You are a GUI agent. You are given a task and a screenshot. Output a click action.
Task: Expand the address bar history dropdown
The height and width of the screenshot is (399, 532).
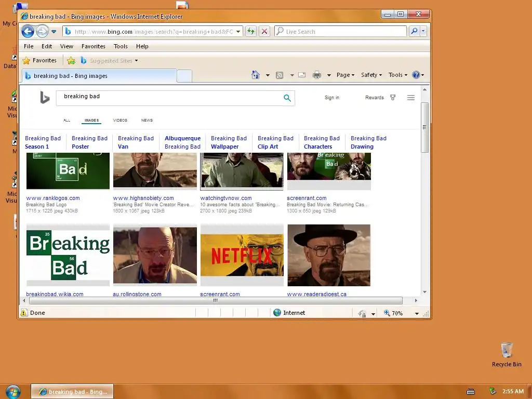point(238,32)
